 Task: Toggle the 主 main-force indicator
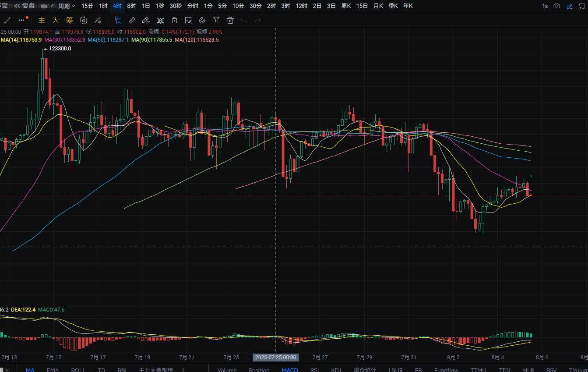[x=42, y=20]
